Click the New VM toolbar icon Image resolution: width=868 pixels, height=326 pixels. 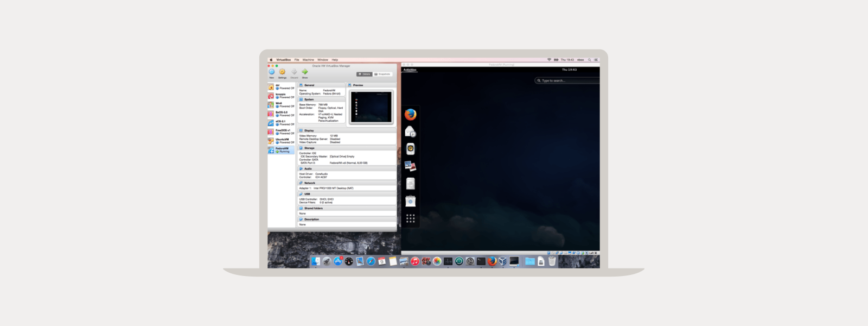click(272, 72)
